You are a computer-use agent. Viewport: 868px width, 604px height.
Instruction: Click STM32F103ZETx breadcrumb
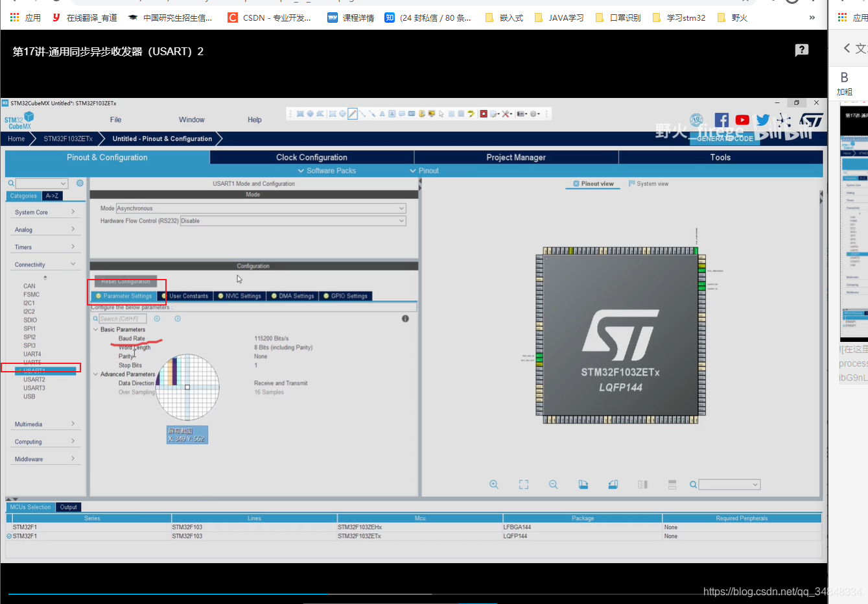(x=68, y=139)
